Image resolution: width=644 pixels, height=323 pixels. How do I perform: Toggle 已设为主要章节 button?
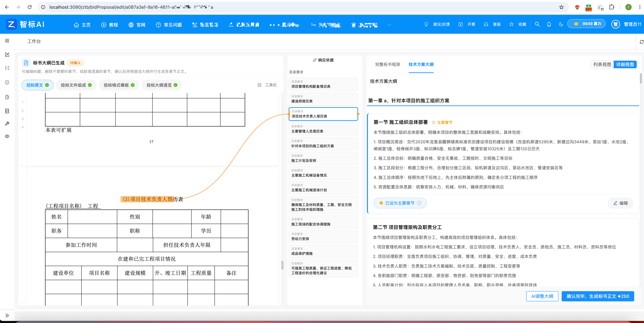[x=400, y=203]
